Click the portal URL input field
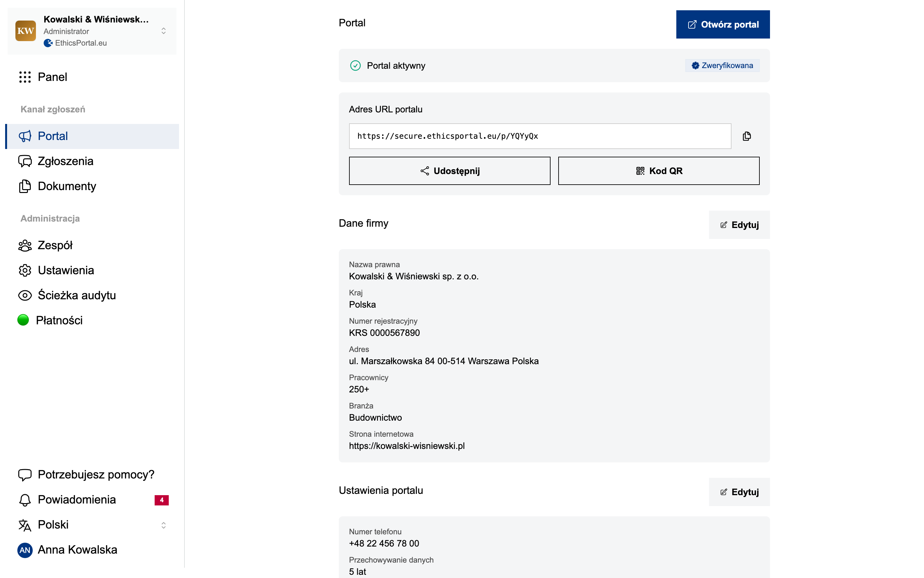This screenshot has height=578, width=924. [540, 136]
